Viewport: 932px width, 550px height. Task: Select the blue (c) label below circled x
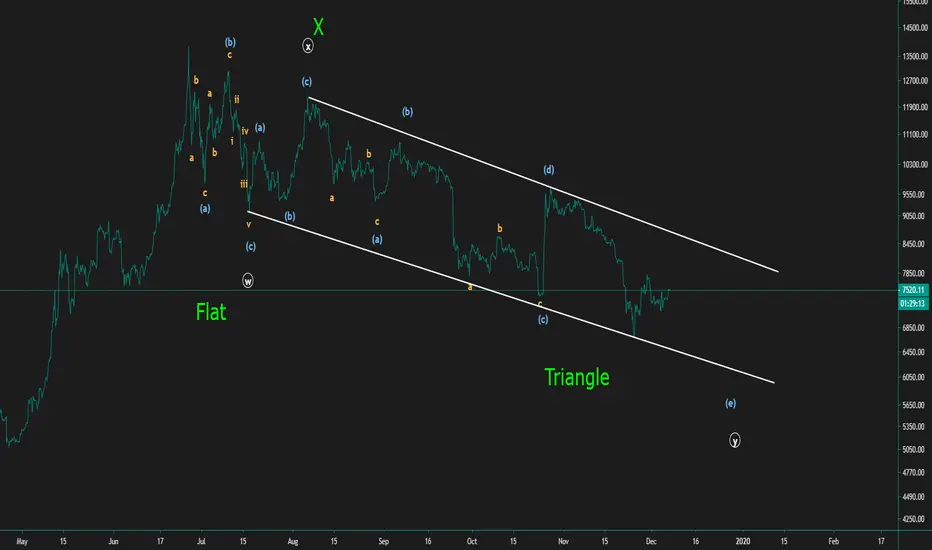pyautogui.click(x=307, y=81)
